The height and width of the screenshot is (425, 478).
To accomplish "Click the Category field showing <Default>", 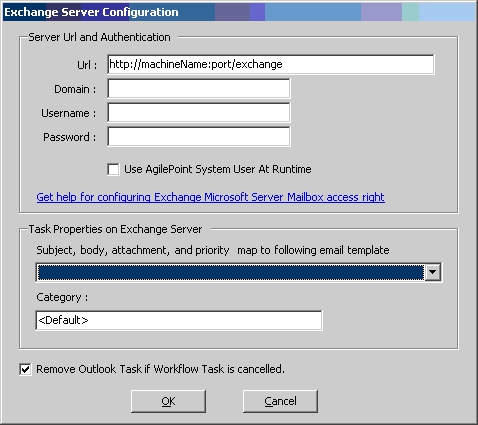I will point(179,320).
